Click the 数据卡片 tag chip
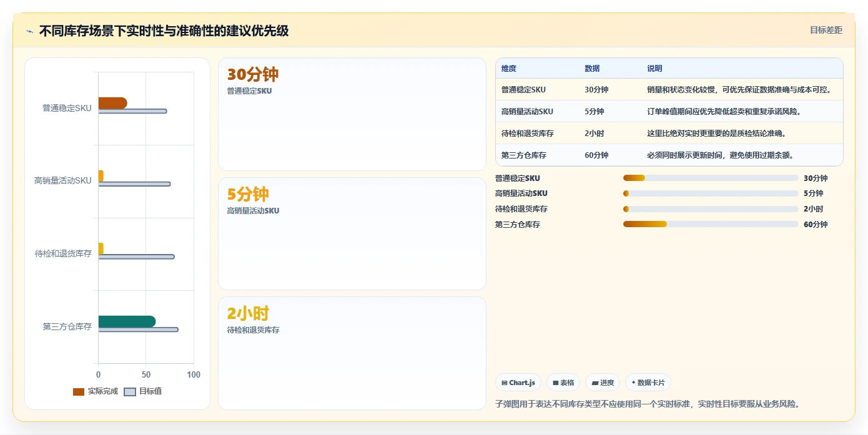The width and height of the screenshot is (868, 435). pos(648,383)
